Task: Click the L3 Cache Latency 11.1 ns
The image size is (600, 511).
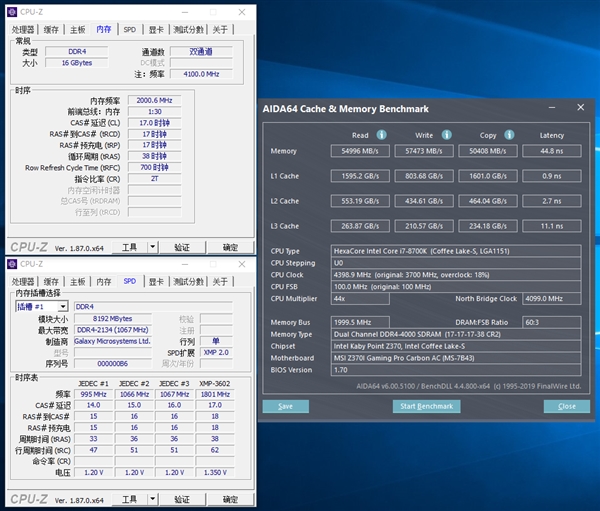Action: pyautogui.click(x=552, y=226)
